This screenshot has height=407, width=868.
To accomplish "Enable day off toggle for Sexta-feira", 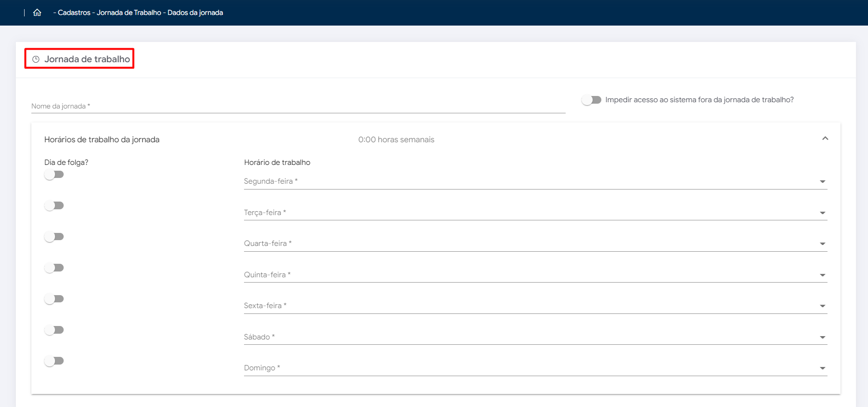I will [x=54, y=299].
